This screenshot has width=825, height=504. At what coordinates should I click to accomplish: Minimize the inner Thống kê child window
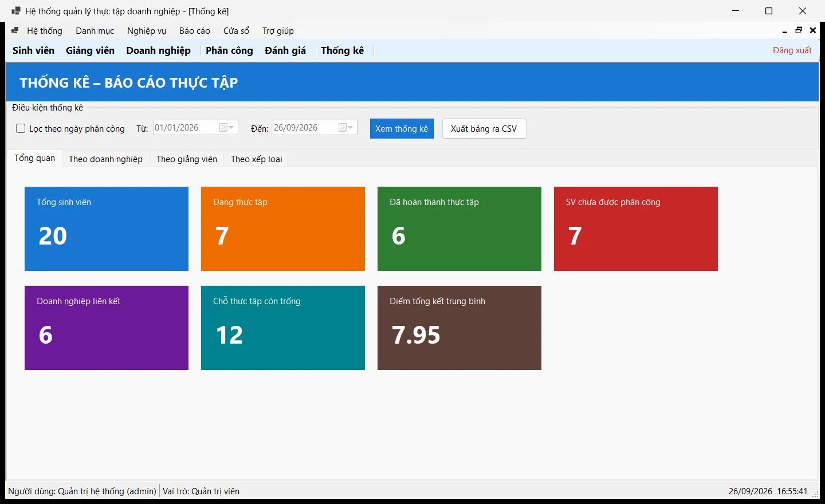tap(785, 31)
